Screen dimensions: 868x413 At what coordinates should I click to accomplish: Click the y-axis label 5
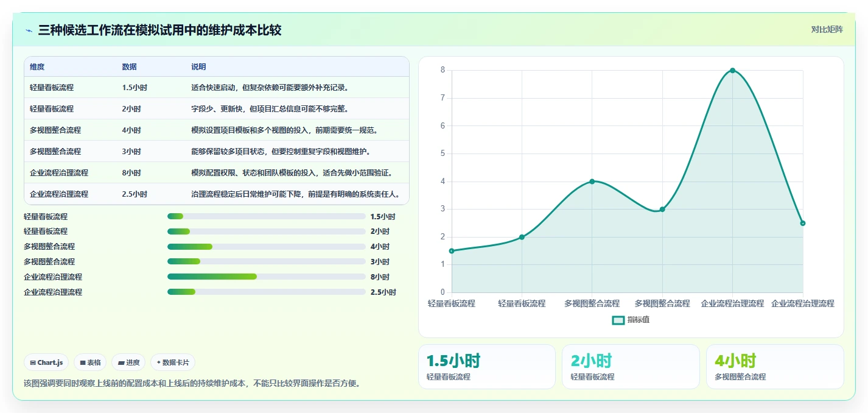[443, 154]
